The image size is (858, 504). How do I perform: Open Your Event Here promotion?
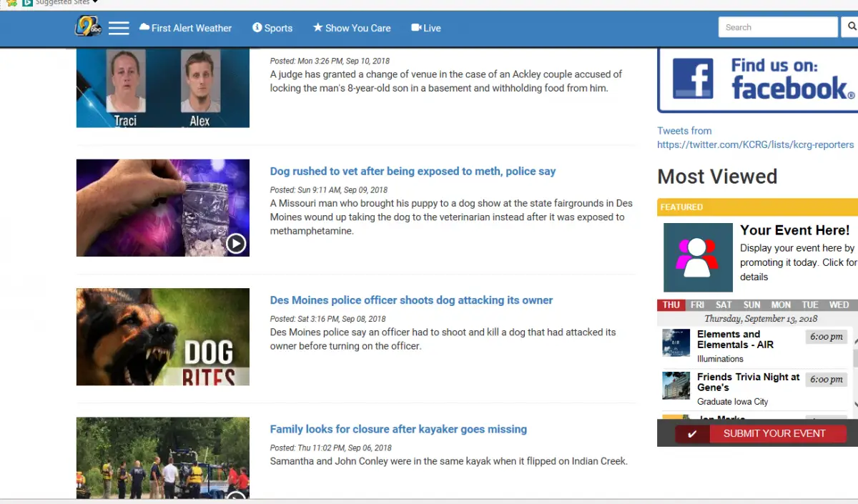(795, 230)
